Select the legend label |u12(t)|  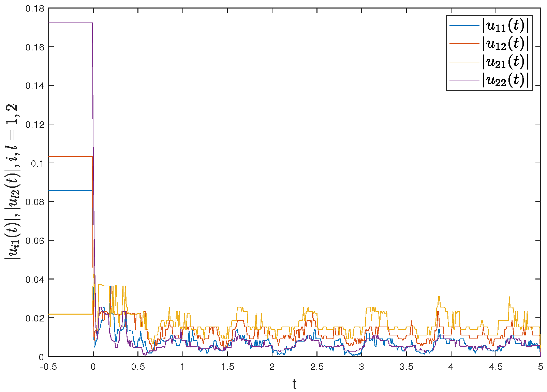point(505,44)
